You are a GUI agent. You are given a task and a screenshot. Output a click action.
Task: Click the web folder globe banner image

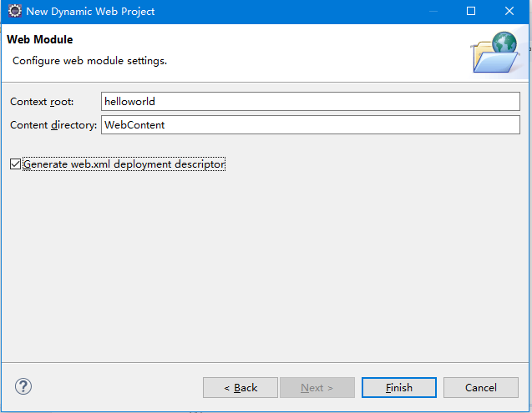(x=495, y=52)
